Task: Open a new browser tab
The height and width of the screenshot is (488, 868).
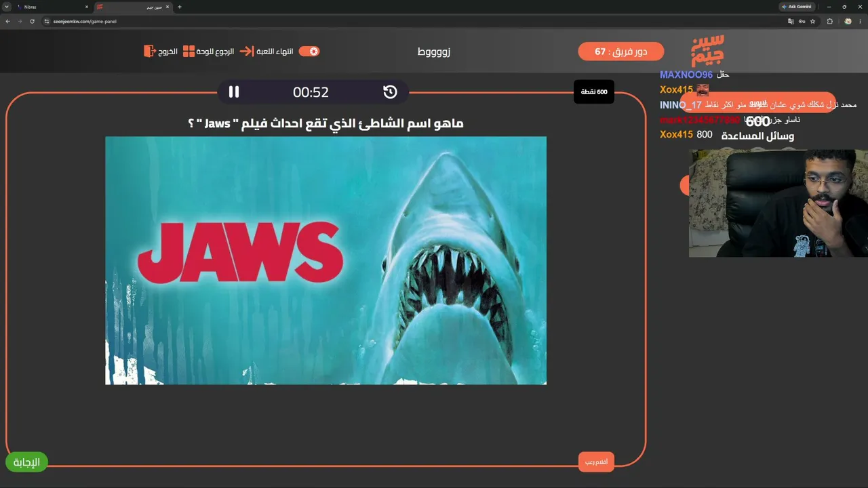Action: [180, 7]
